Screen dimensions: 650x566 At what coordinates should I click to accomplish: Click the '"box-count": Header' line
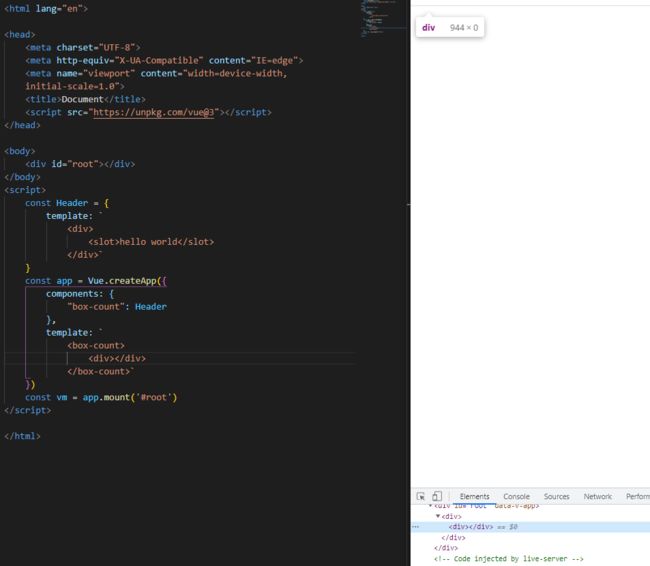[117, 307]
